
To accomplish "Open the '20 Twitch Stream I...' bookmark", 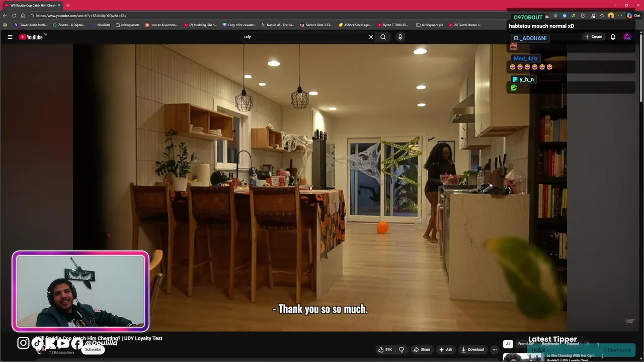I will 465,25.
